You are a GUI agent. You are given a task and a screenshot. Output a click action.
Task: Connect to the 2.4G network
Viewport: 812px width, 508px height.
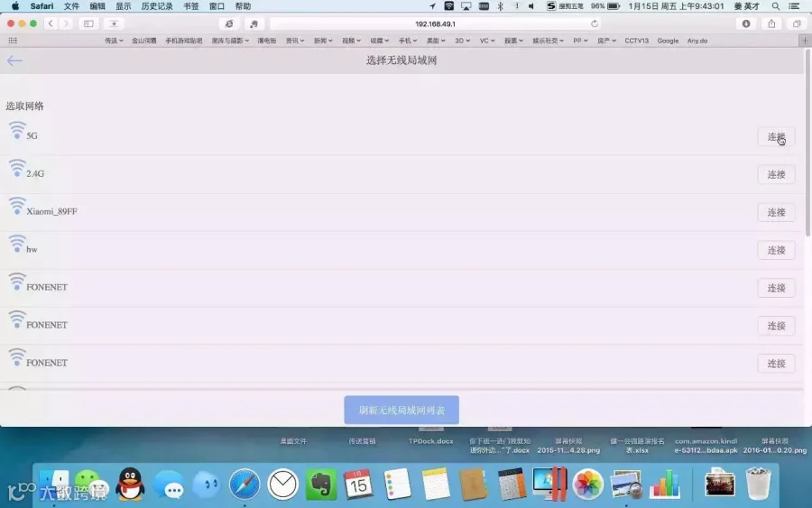click(x=776, y=174)
